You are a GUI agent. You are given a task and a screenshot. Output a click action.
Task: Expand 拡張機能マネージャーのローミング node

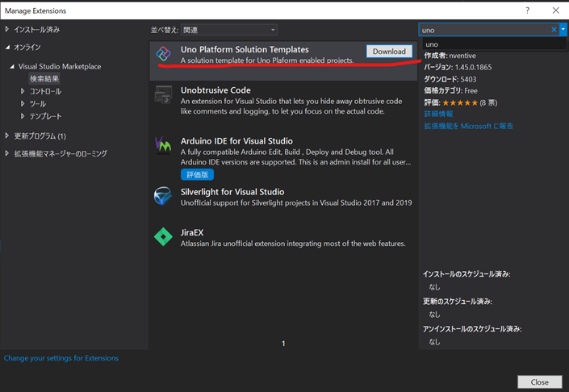click(x=7, y=153)
